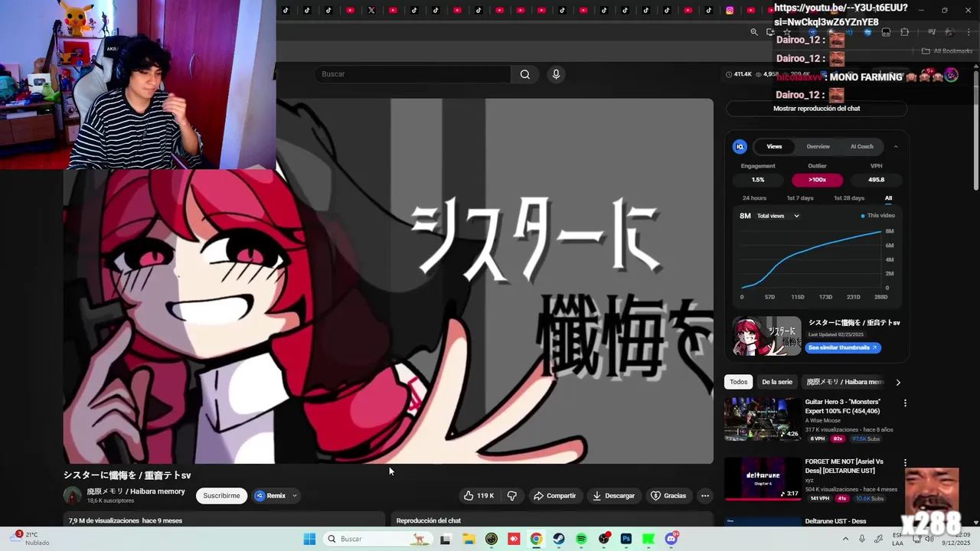Click Mostrar reproducción del chat button
980x551 pixels.
pos(816,109)
